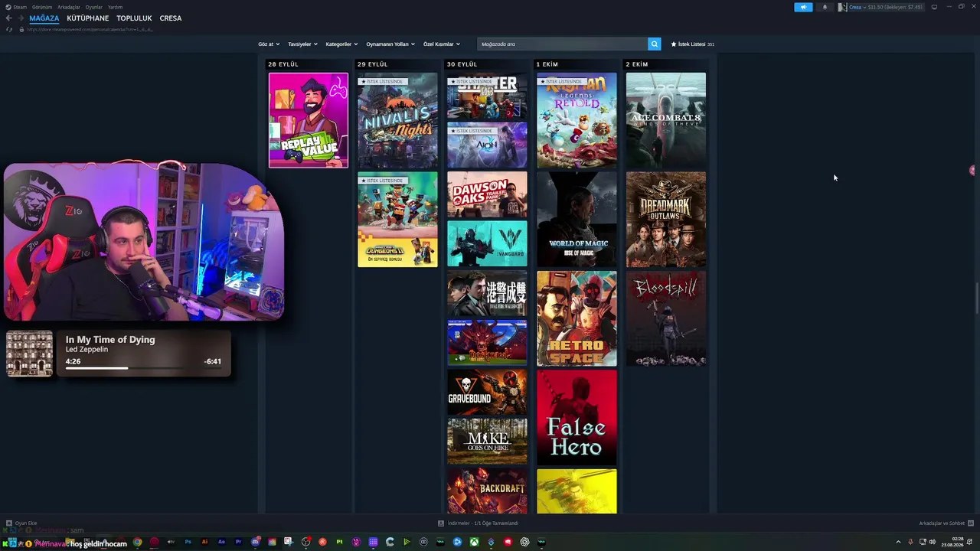Expand the Kategoriler dropdown
Image resolution: width=980 pixels, height=551 pixels.
coord(341,44)
